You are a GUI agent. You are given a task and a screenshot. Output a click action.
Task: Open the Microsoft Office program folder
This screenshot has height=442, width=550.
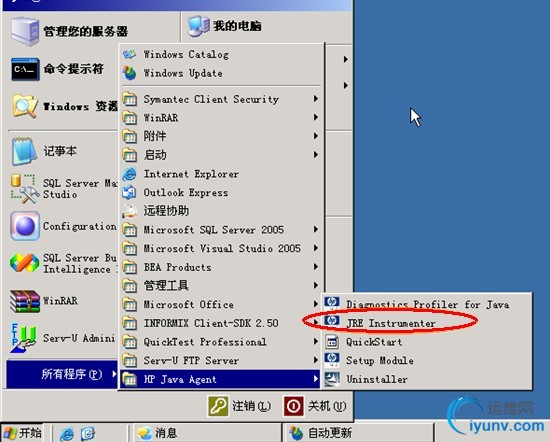coord(220,304)
